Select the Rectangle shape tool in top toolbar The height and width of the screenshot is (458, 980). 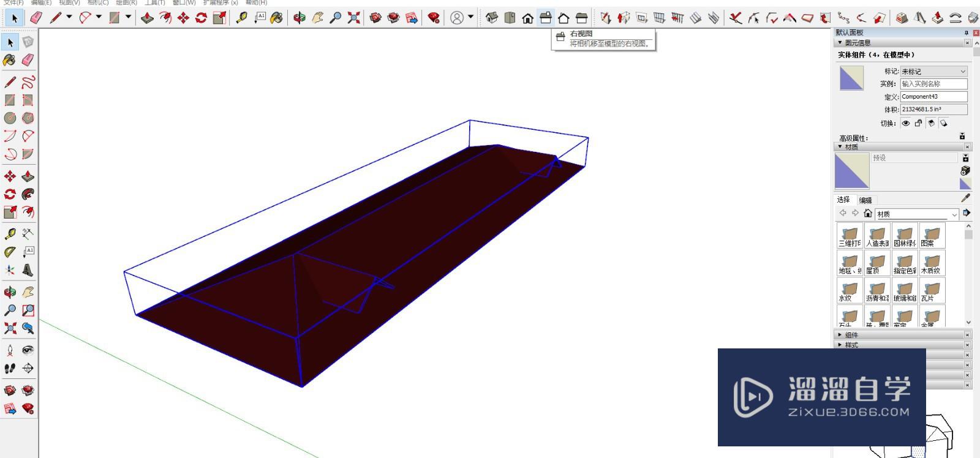click(115, 18)
